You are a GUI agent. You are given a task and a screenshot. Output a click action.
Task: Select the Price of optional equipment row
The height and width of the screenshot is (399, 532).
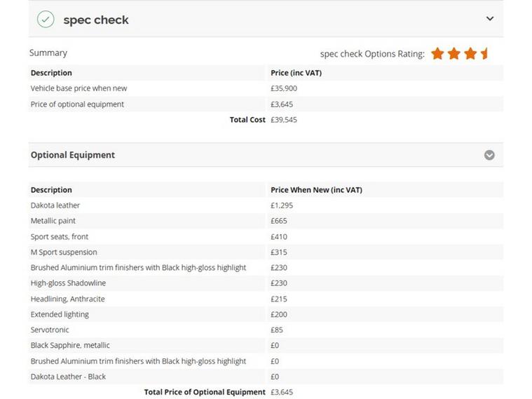(x=77, y=104)
